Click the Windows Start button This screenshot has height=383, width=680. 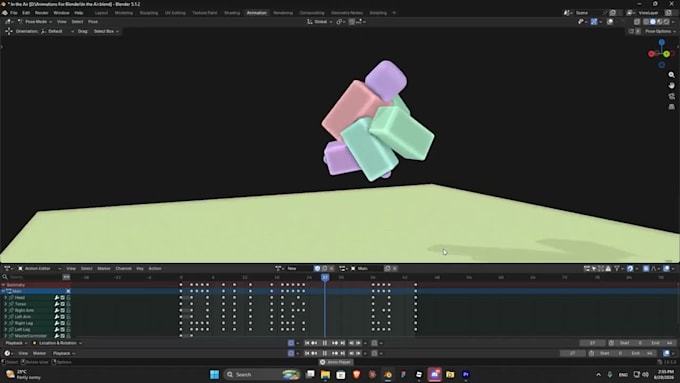tap(214, 374)
